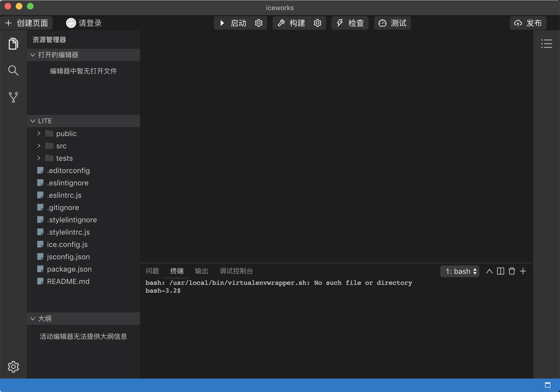Open the .eslintignore file
The width and height of the screenshot is (560, 392).
click(83, 183)
